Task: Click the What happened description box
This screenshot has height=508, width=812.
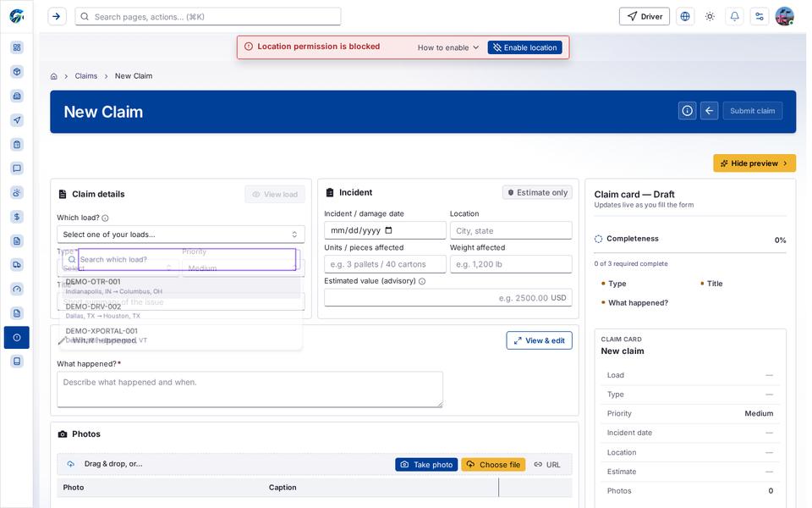Action: pyautogui.click(x=250, y=389)
